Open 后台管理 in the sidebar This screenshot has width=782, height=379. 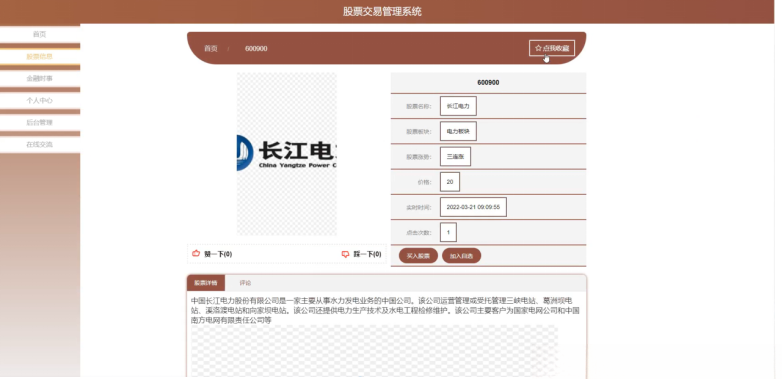(x=39, y=122)
